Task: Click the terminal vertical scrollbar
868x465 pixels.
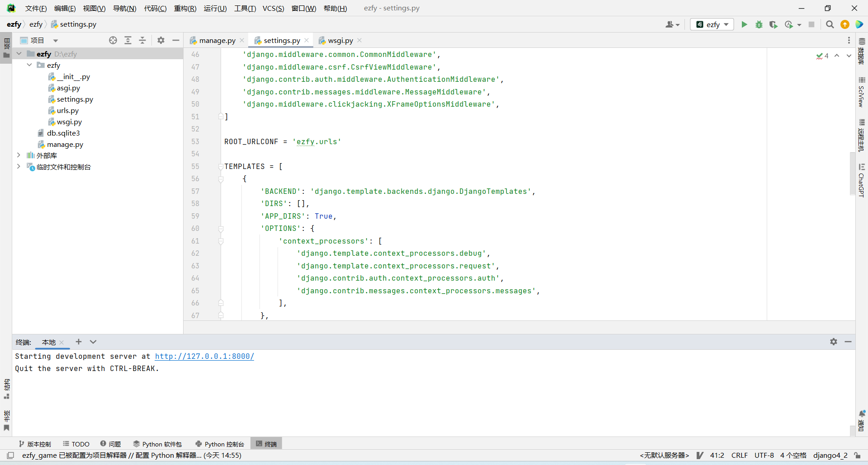Action: (x=852, y=430)
